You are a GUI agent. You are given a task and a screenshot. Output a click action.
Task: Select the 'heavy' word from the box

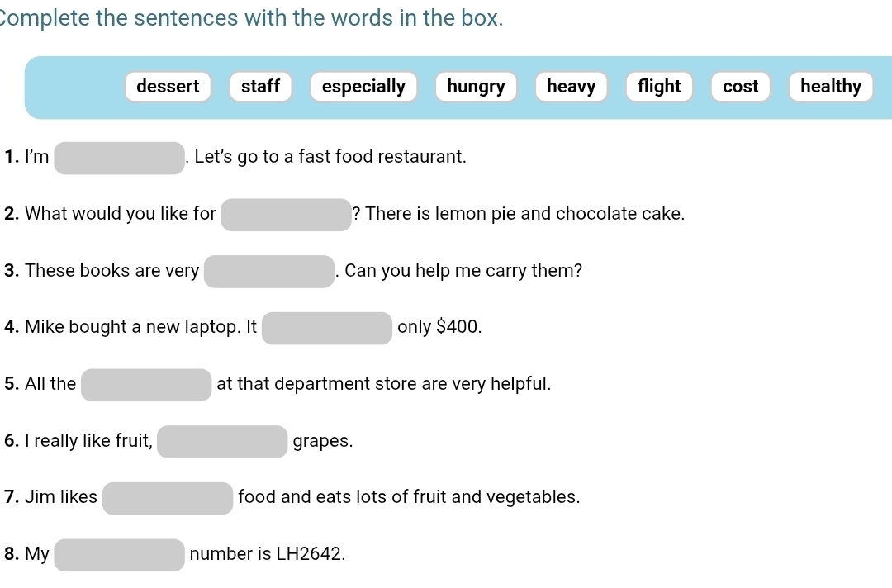(x=571, y=87)
